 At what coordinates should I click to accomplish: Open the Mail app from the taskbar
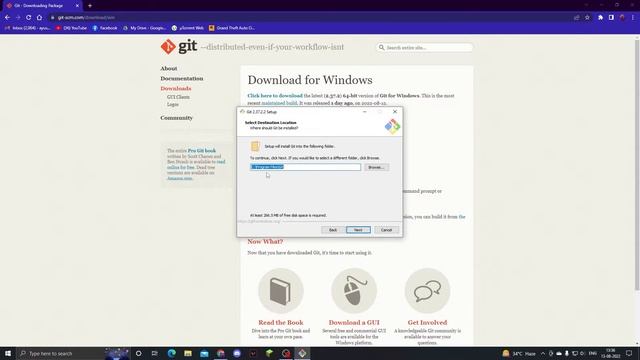coord(204,353)
